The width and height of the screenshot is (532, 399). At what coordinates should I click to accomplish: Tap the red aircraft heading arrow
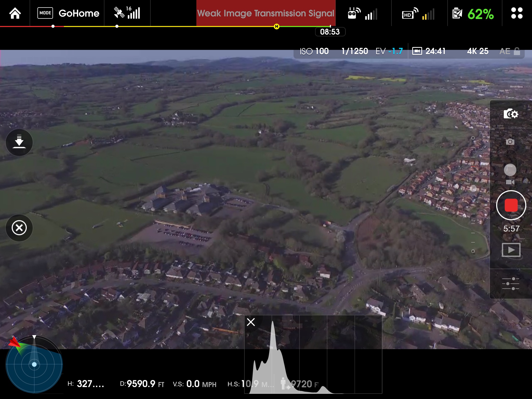pyautogui.click(x=15, y=342)
